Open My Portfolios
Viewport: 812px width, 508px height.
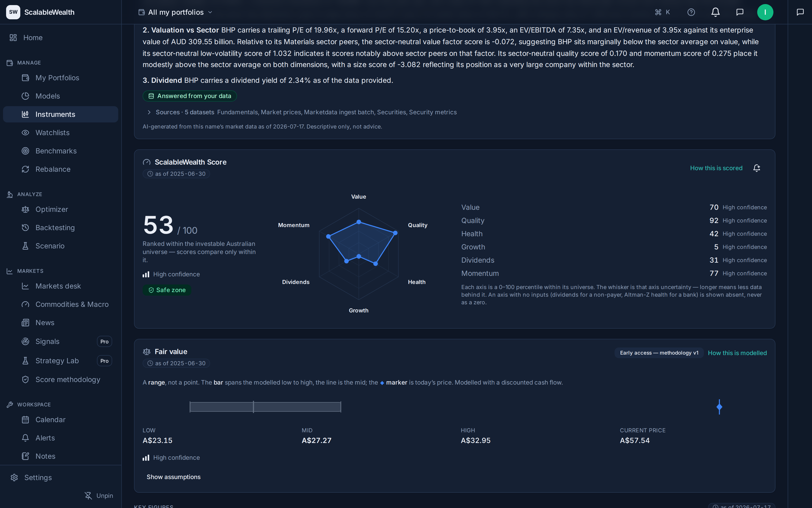pyautogui.click(x=60, y=78)
